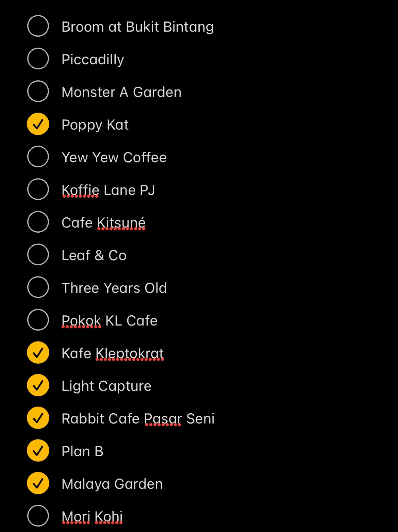Check the Mori Kohi circle

coord(38,516)
